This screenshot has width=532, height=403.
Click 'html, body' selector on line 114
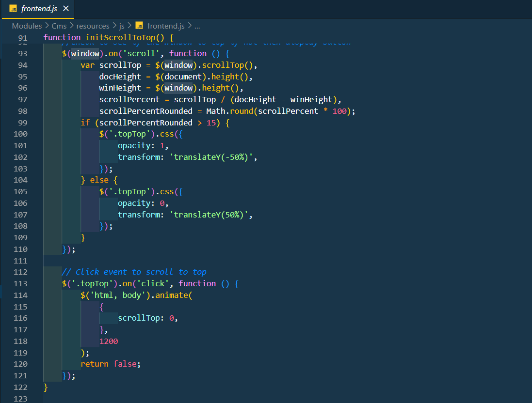point(118,295)
